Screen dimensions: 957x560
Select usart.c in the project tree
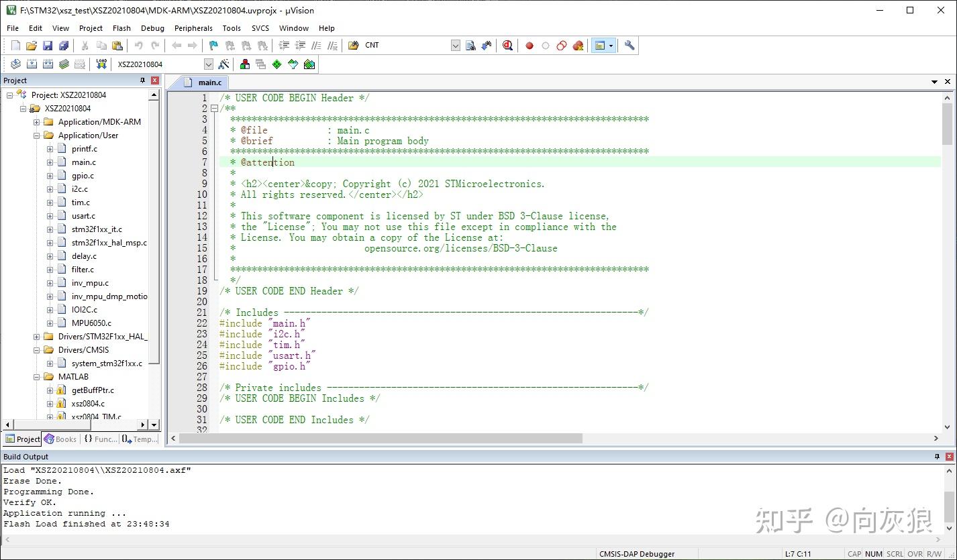pyautogui.click(x=85, y=215)
